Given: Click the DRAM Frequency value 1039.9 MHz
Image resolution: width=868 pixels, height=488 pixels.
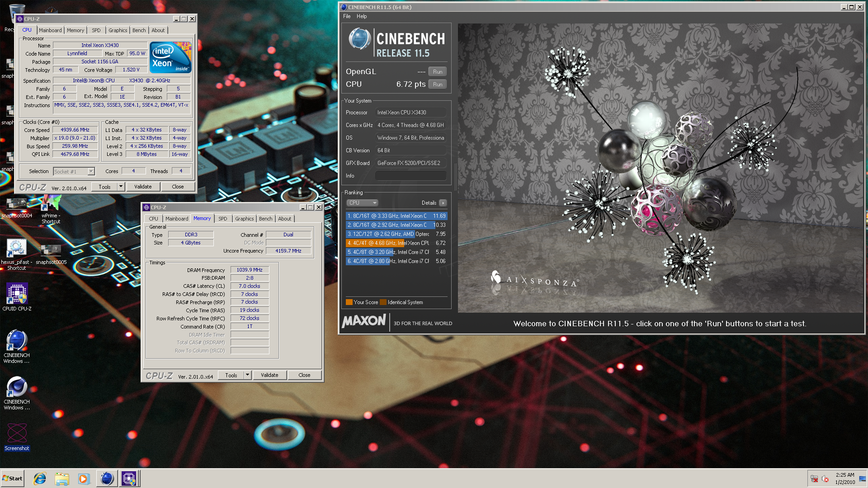Looking at the screenshot, I should (x=250, y=270).
